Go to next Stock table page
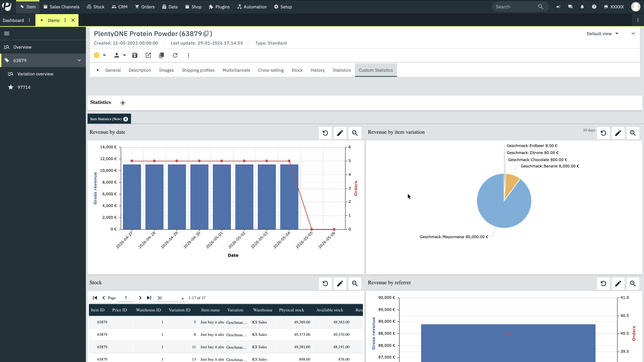The image size is (644, 362). [x=140, y=298]
